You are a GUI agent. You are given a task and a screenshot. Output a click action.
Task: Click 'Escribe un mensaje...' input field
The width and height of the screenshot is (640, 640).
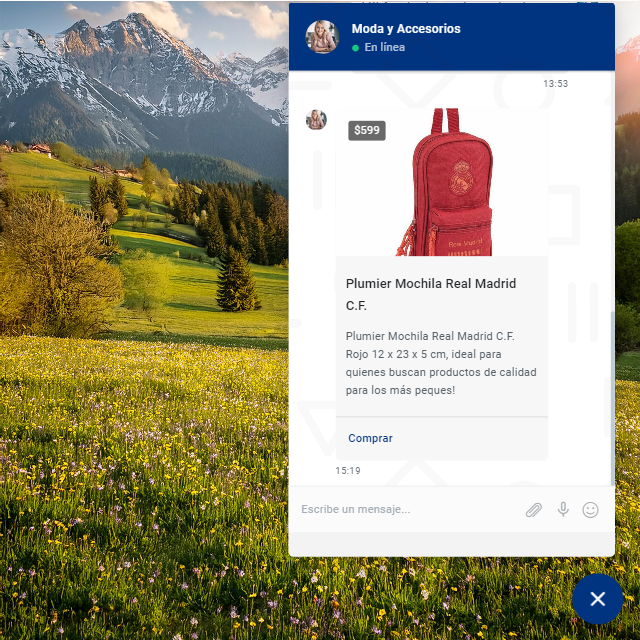[405, 509]
